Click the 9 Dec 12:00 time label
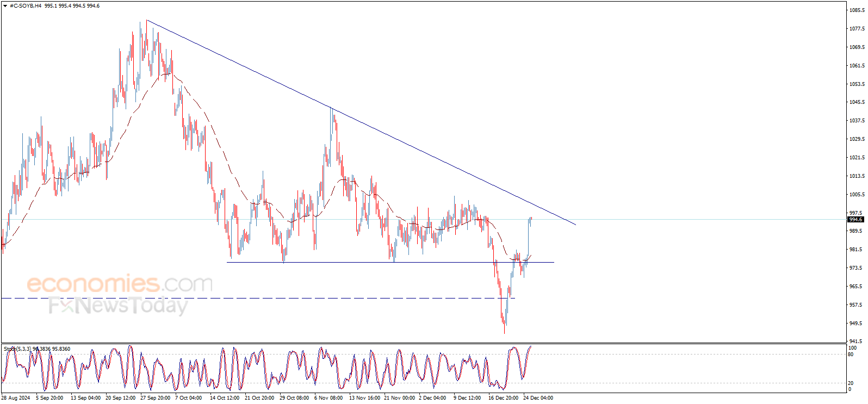868x404 pixels. click(x=467, y=398)
